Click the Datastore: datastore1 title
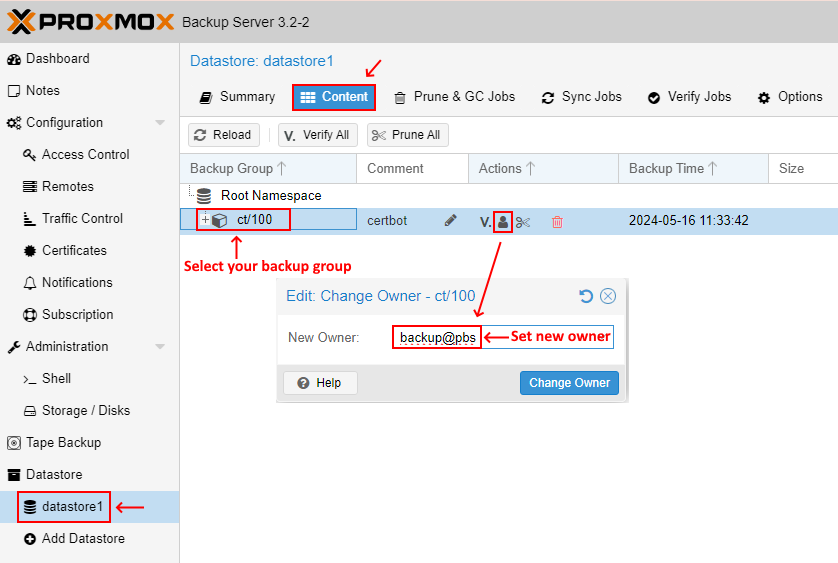 click(x=262, y=61)
